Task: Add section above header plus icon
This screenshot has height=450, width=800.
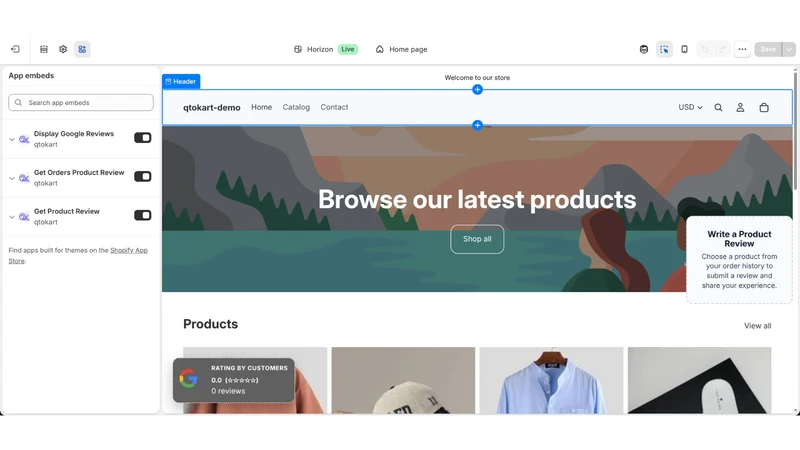Action: coord(477,90)
